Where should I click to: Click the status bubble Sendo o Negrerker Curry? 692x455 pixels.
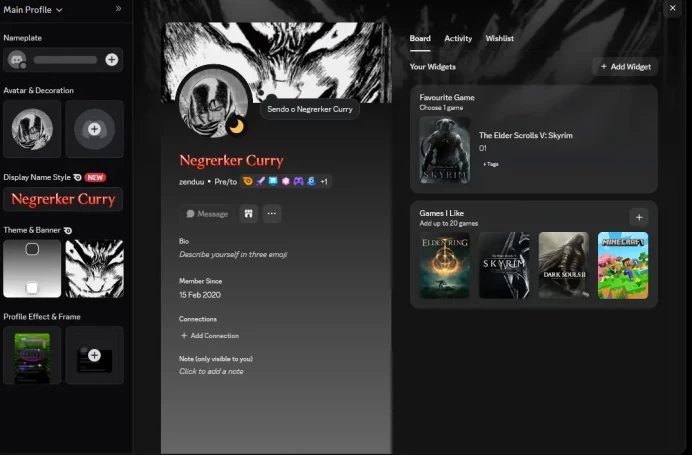[310, 109]
